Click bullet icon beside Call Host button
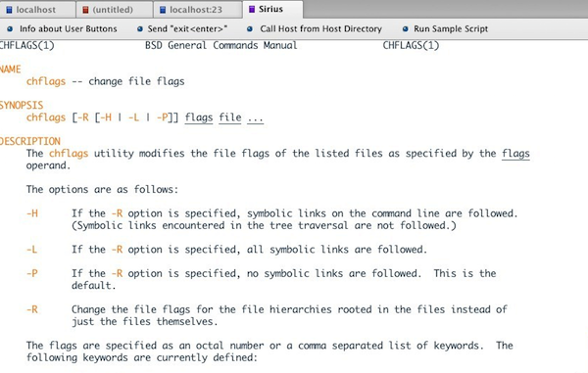The width and height of the screenshot is (588, 373). point(250,28)
